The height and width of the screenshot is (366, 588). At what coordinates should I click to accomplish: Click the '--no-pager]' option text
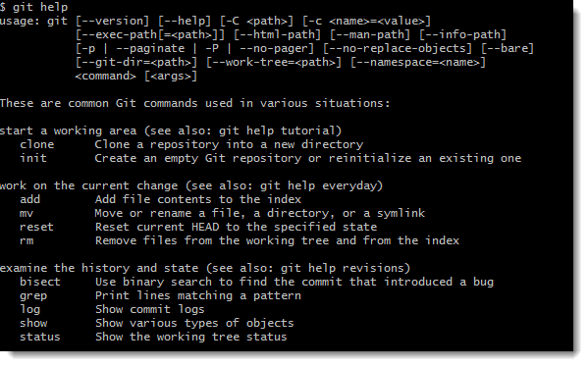pos(277,48)
